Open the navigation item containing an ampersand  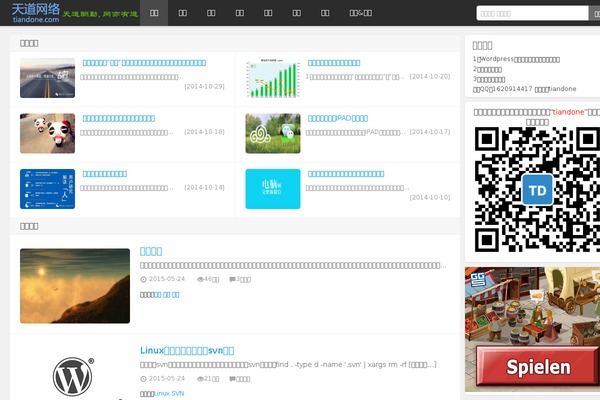(x=360, y=13)
